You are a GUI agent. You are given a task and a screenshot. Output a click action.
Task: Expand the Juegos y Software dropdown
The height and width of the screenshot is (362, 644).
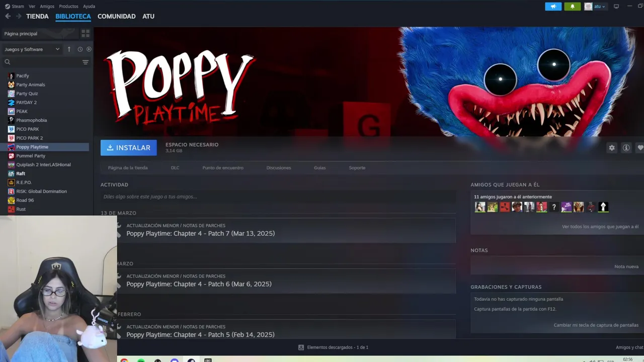[x=32, y=49]
